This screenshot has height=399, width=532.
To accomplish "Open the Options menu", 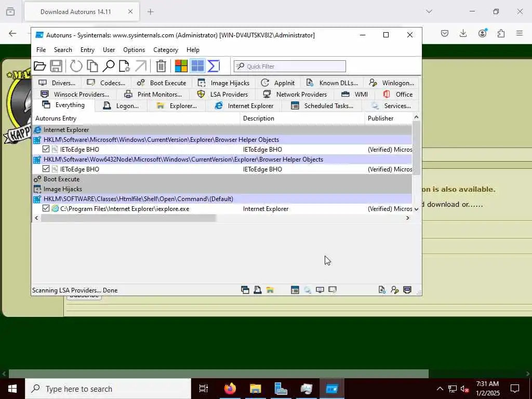I will pyautogui.click(x=134, y=50).
